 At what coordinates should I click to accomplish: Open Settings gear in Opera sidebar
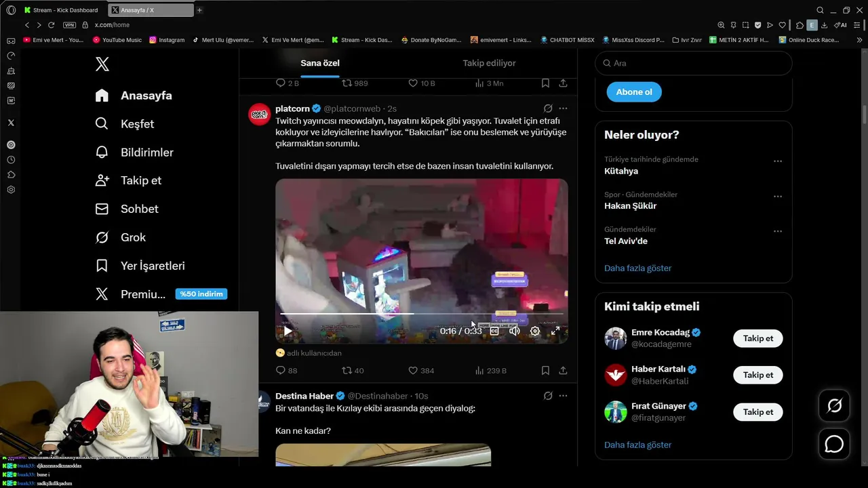click(11, 190)
